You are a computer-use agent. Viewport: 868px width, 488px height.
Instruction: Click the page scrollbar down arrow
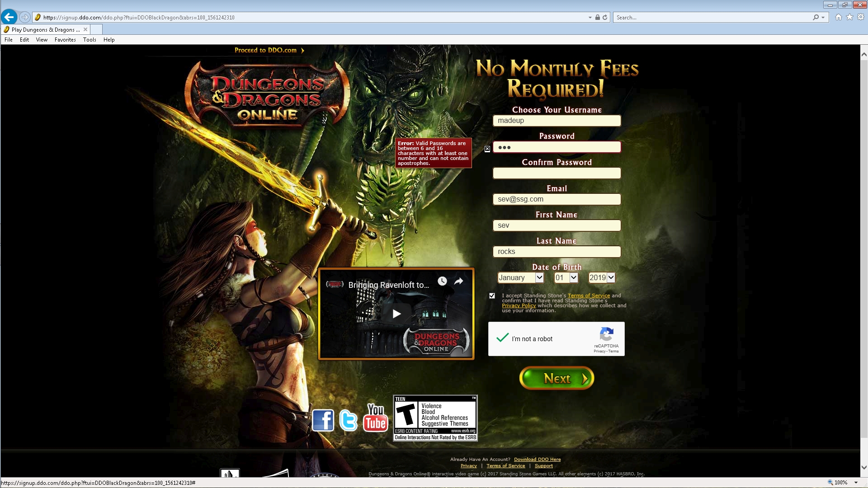(864, 468)
